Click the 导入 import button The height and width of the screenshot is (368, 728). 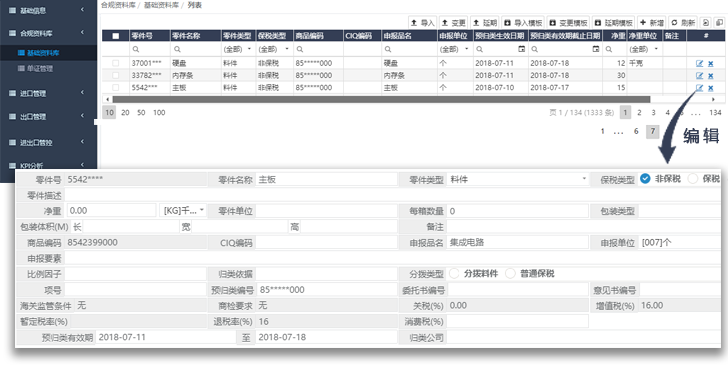(422, 22)
